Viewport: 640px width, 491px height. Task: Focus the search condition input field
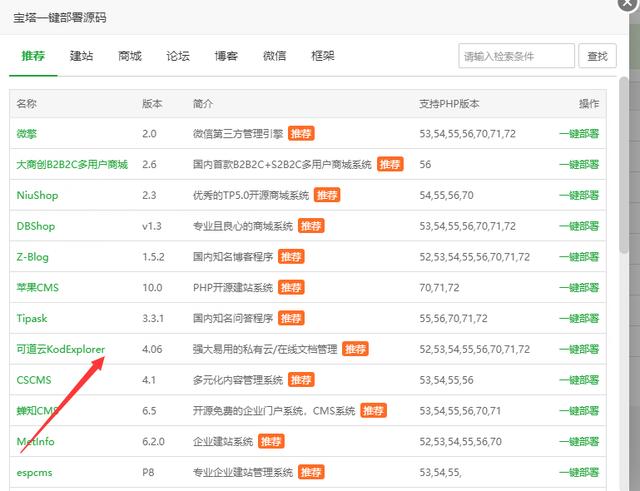516,56
